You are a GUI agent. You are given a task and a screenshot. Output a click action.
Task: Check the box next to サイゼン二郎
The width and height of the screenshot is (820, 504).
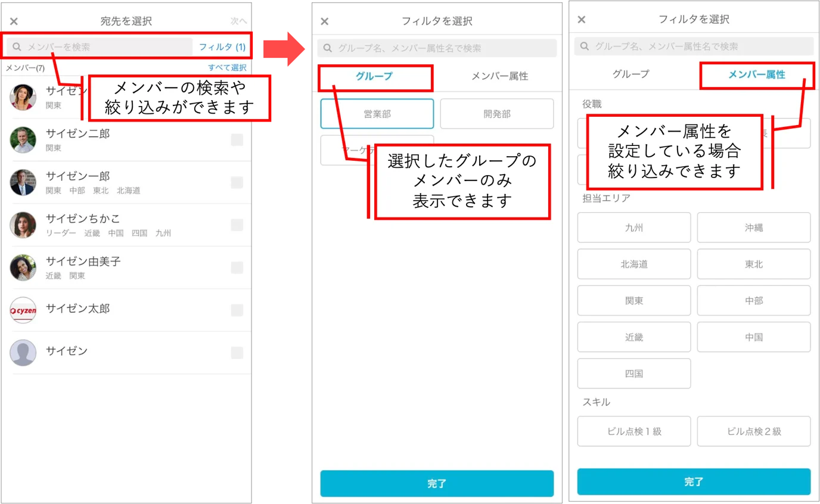[237, 140]
